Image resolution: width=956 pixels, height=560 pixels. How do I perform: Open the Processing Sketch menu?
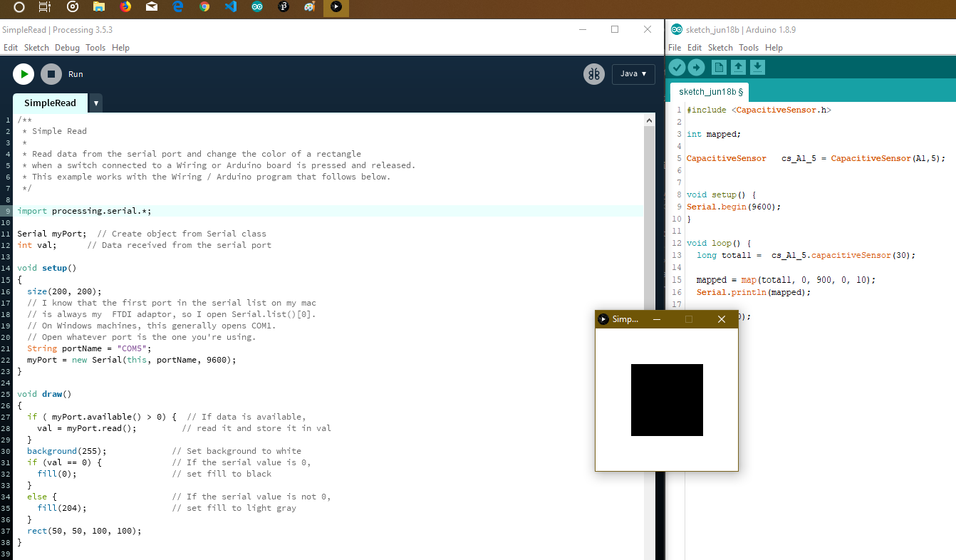point(36,48)
